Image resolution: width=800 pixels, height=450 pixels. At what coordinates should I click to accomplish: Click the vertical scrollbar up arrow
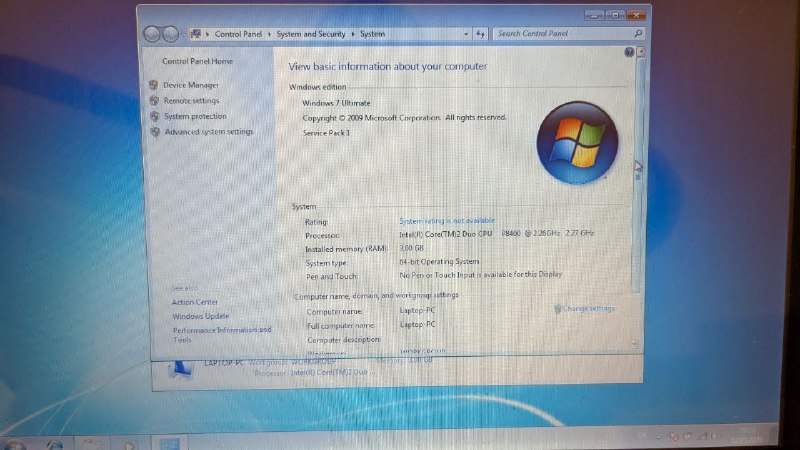[x=641, y=52]
